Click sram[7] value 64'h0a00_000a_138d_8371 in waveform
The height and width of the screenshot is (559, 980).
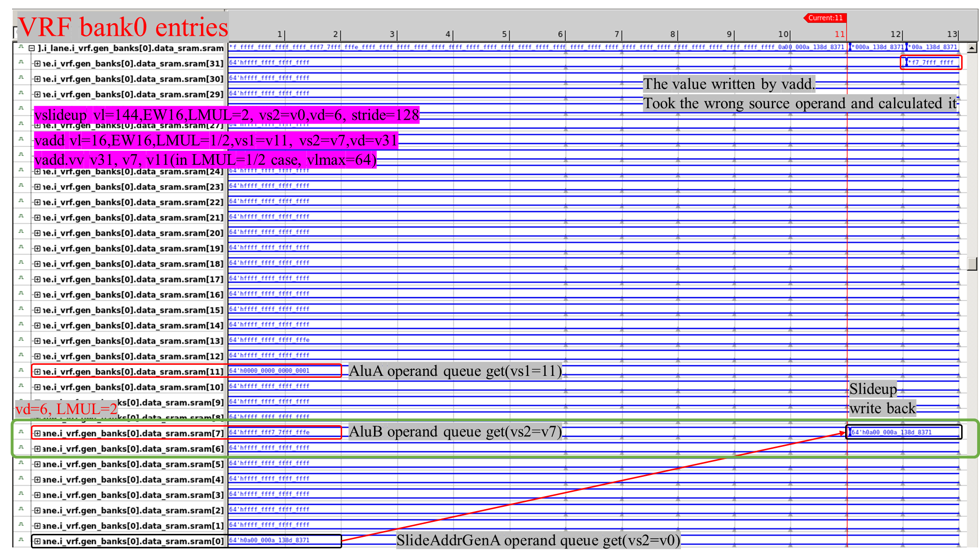coord(892,432)
